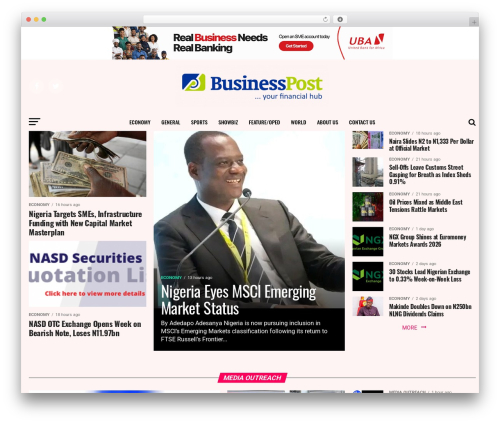Image resolution: width=500 pixels, height=423 pixels.
Task: Open the hamburger menu icon
Action: (x=34, y=122)
